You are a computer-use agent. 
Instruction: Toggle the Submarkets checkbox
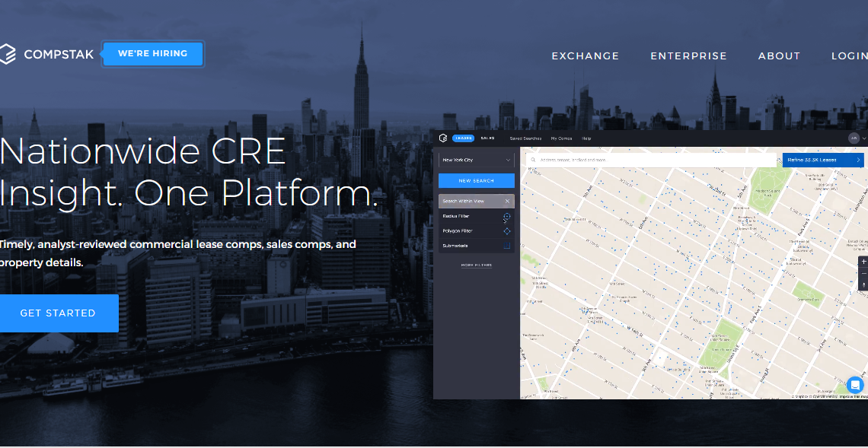[x=507, y=246]
